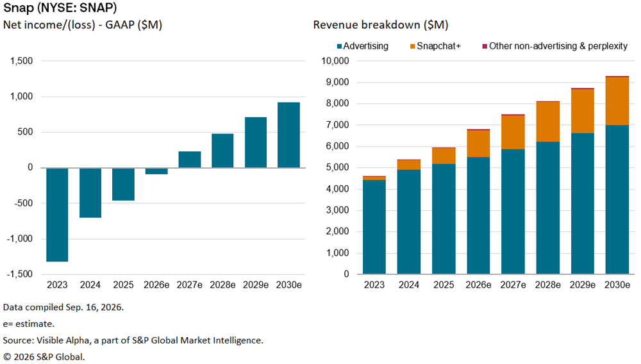This screenshot has height=364, width=641.
Task: Click the '5,000' revenue axis label
Action: [338, 167]
